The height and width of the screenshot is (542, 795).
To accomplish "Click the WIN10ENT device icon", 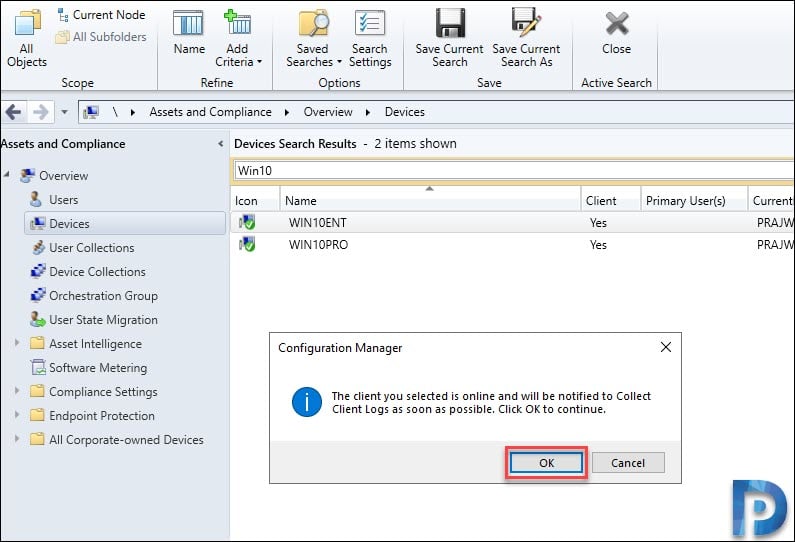I will pos(247,222).
